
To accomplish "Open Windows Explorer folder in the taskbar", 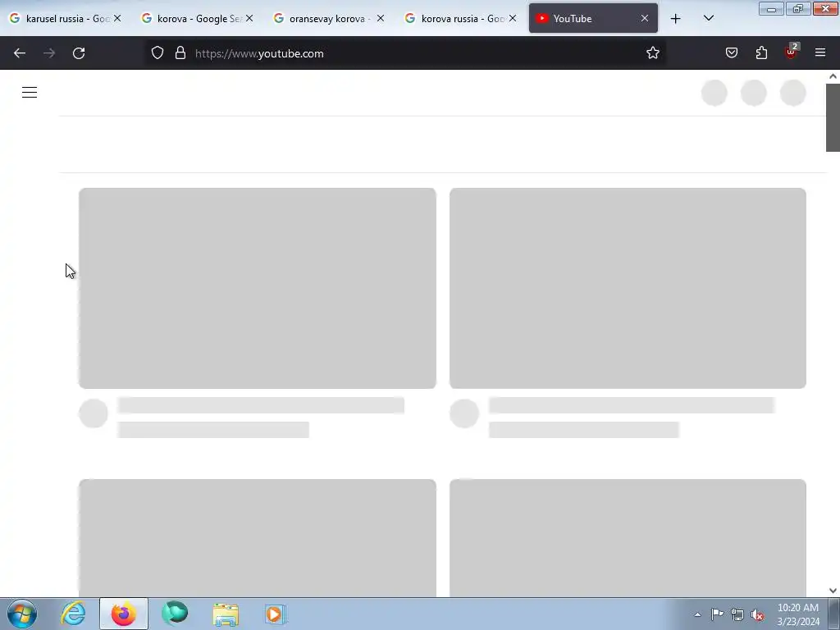I will click(226, 614).
